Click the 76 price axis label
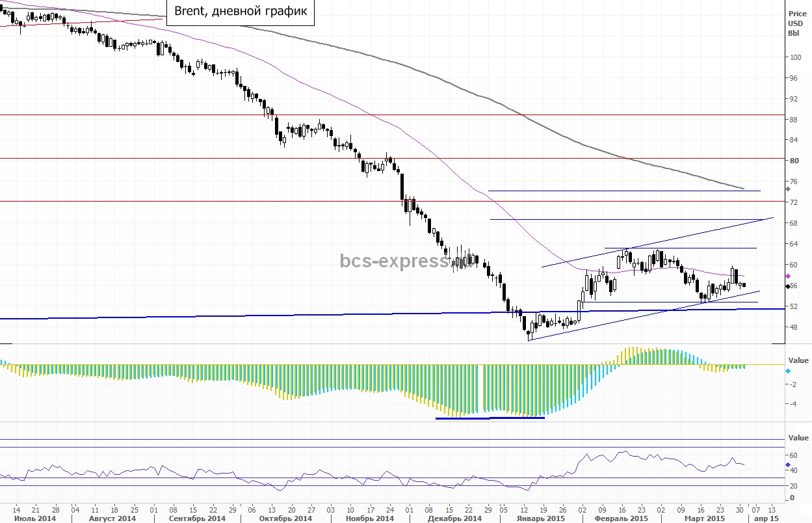The width and height of the screenshot is (812, 523). click(793, 181)
